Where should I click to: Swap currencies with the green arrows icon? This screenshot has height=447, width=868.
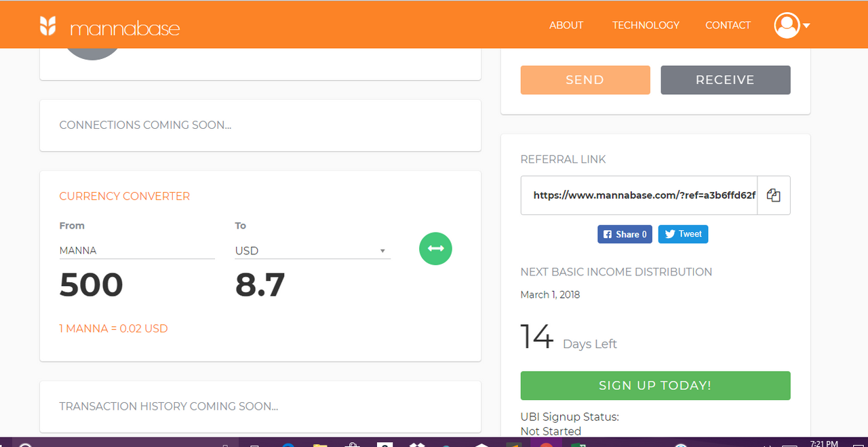436,248
